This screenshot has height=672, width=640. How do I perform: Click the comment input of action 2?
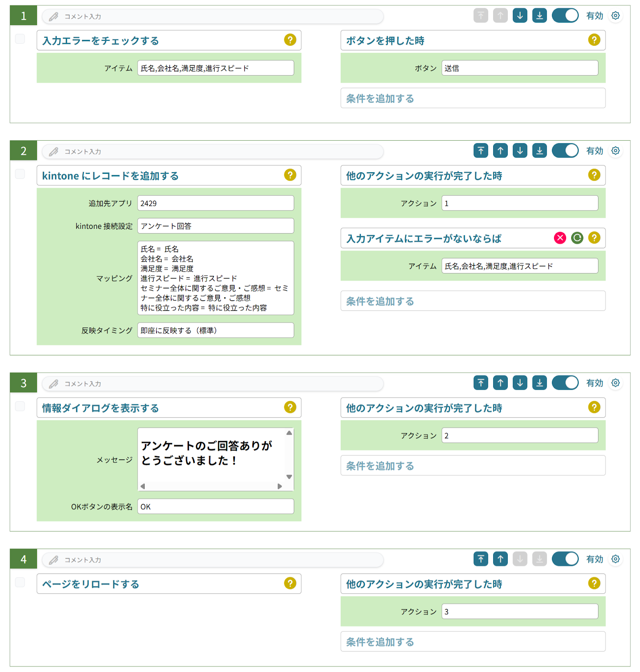[x=212, y=151]
